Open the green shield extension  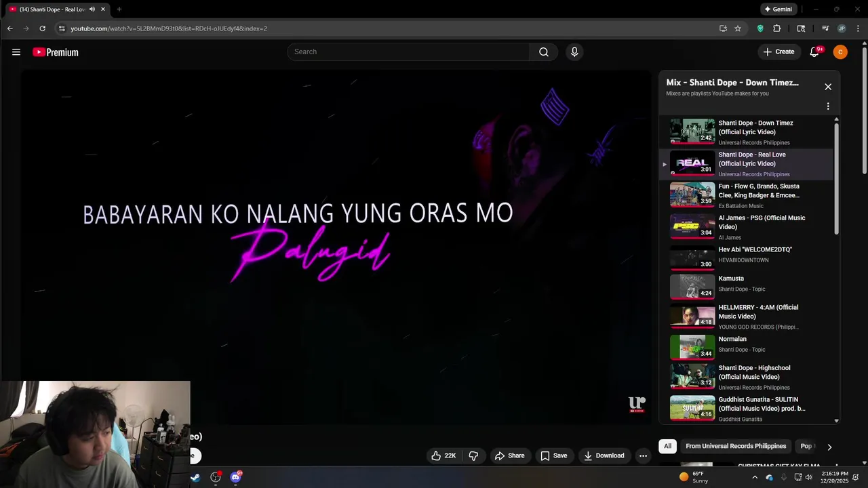[x=760, y=28]
